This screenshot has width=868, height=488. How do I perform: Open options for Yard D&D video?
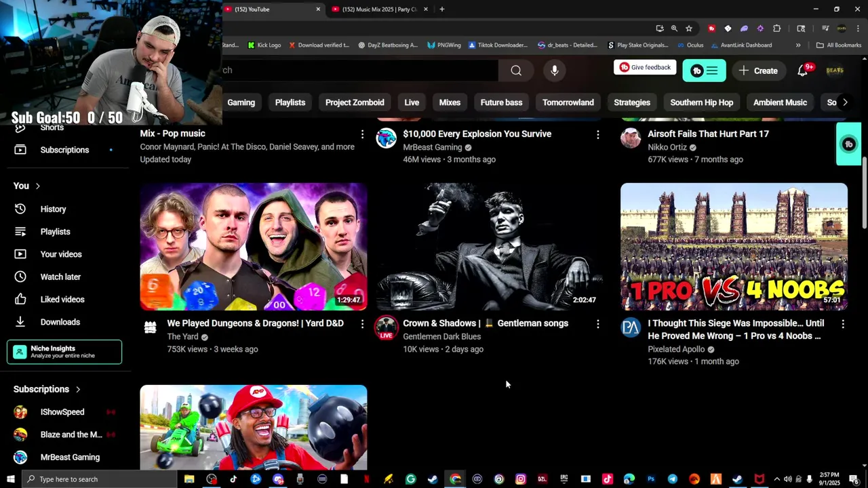click(362, 324)
